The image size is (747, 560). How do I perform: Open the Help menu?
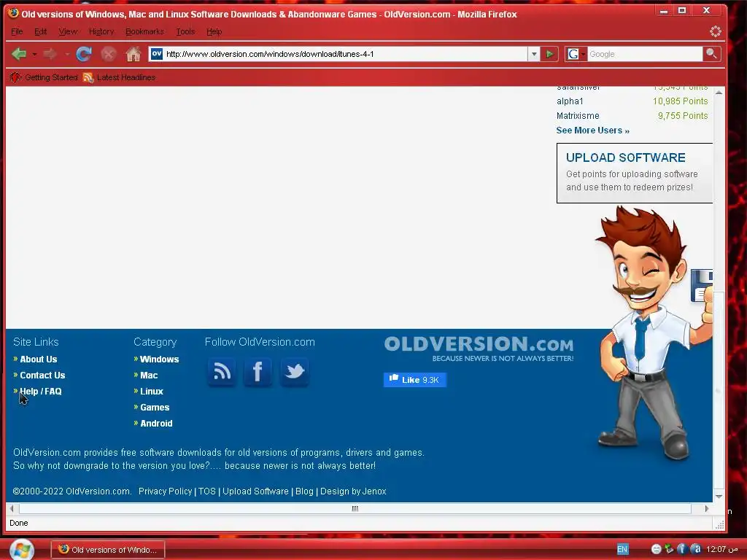(x=214, y=31)
